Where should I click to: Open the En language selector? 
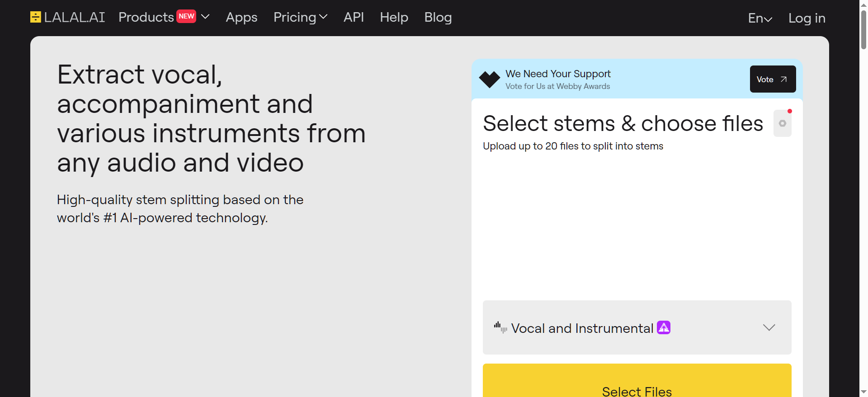click(x=760, y=19)
